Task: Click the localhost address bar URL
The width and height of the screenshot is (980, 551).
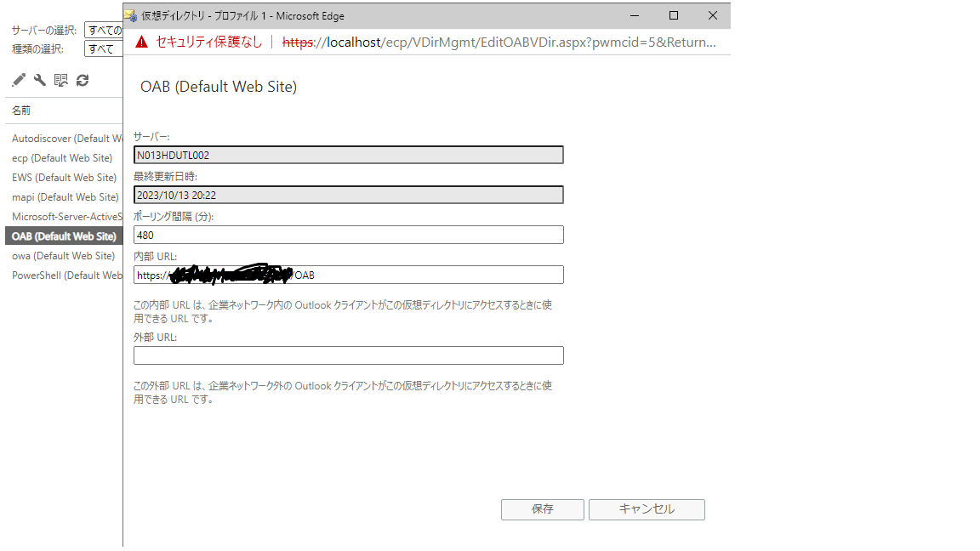Action: 499,42
